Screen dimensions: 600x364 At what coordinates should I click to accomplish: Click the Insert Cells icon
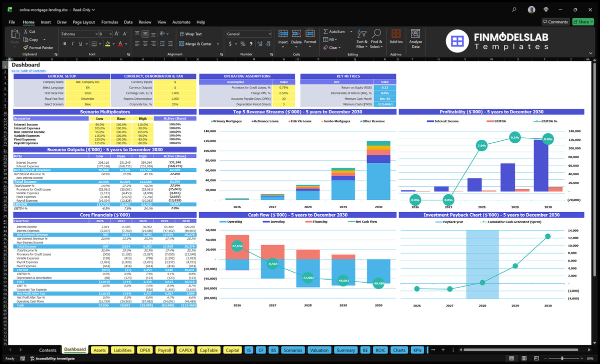click(283, 34)
